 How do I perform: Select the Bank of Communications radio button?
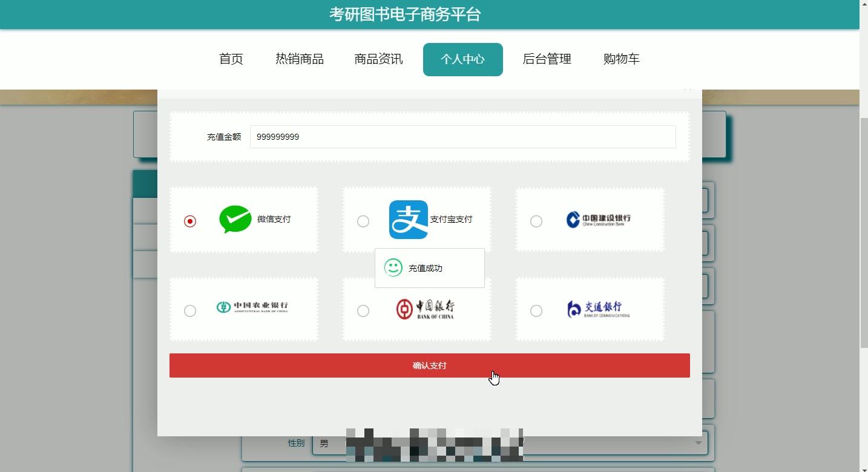pyautogui.click(x=536, y=311)
